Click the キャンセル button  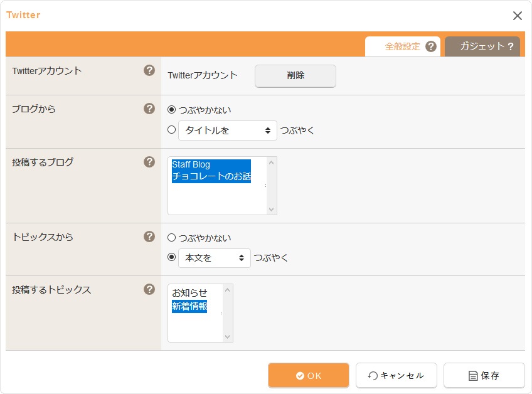(396, 375)
